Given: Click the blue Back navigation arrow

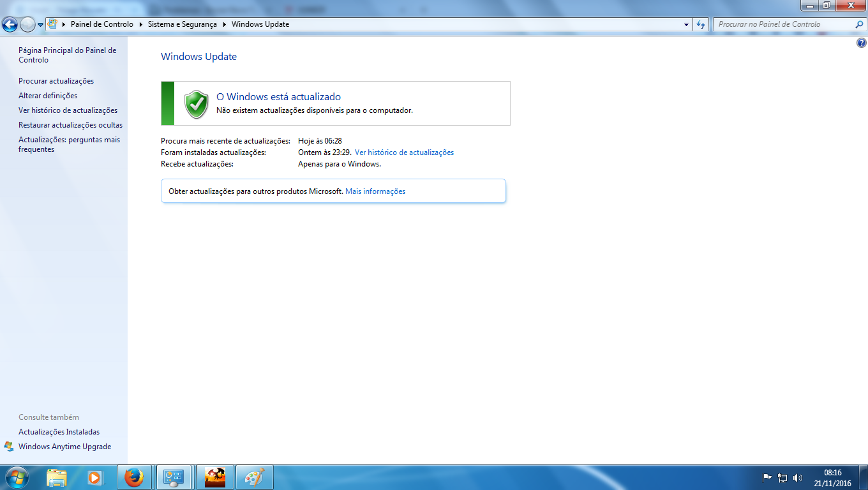Looking at the screenshot, I should [10, 24].
